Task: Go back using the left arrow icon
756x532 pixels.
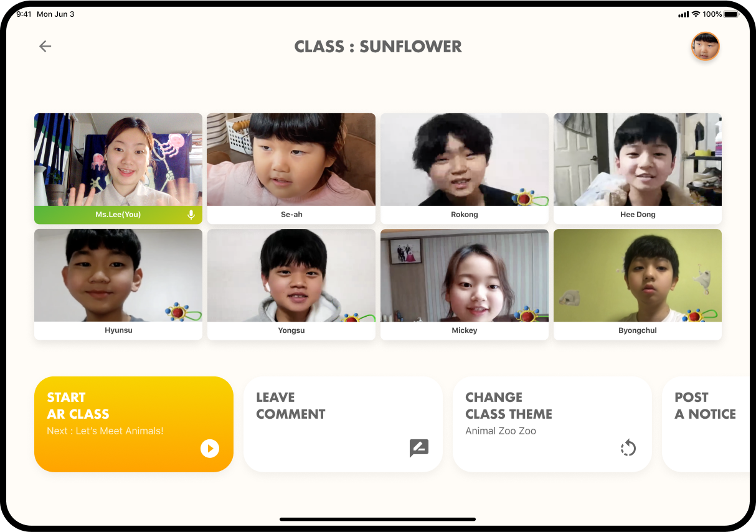Action: coord(45,46)
